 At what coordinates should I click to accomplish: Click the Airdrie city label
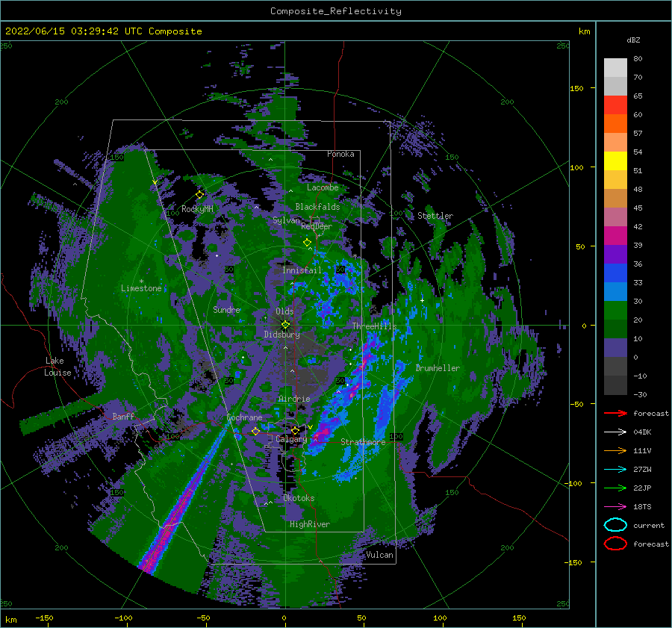294,399
